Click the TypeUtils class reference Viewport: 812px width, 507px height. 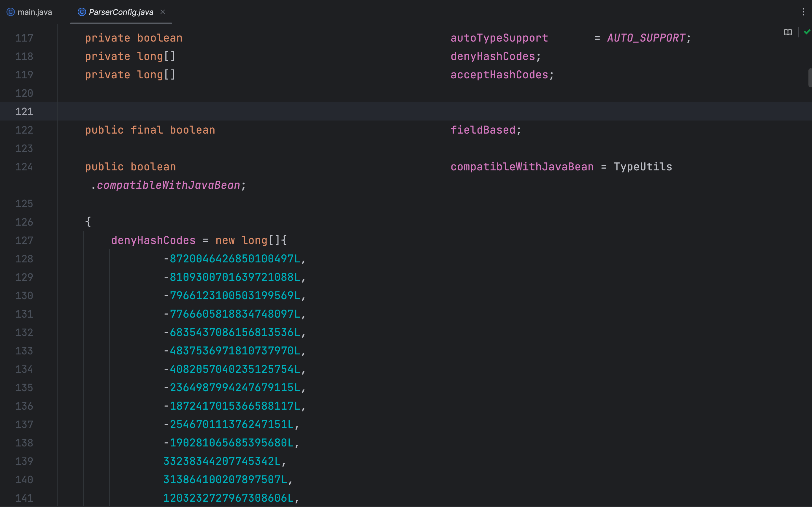coord(643,167)
